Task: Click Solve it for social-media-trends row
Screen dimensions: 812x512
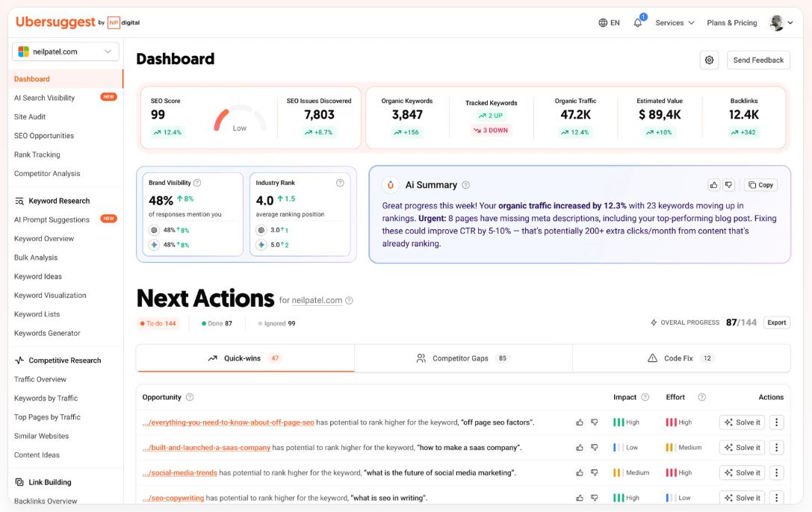Action: click(x=742, y=472)
